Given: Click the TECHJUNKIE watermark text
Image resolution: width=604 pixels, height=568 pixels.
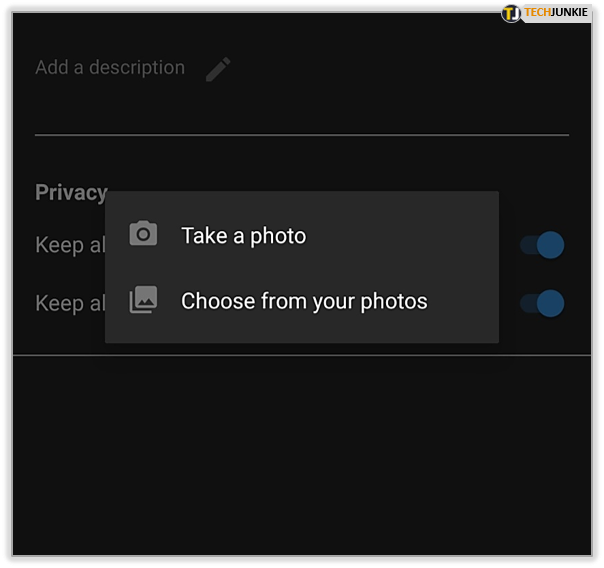Looking at the screenshot, I should point(556,12).
